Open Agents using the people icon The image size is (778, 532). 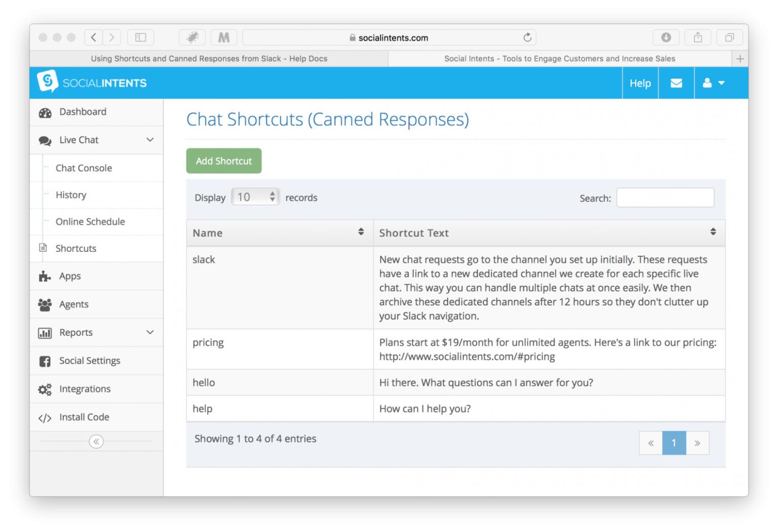[x=45, y=304]
